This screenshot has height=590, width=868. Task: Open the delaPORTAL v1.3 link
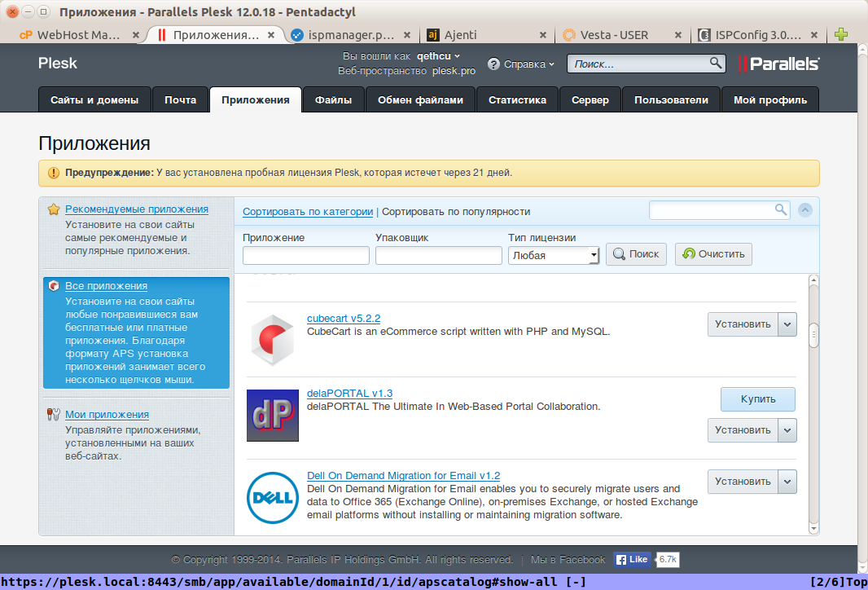coord(350,394)
